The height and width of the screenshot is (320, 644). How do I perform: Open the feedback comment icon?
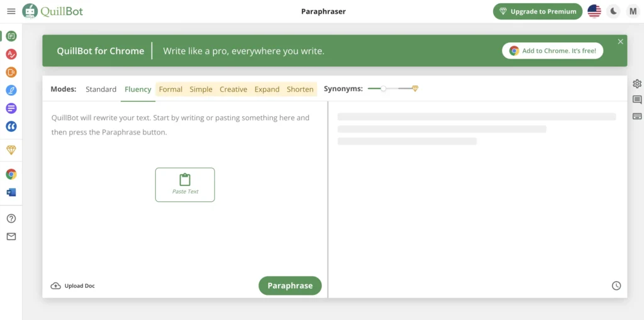pos(637,100)
